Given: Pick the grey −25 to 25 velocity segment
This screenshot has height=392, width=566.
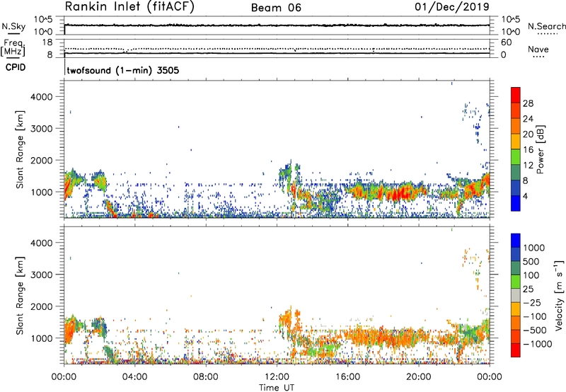Looking at the screenshot, I should (516, 295).
